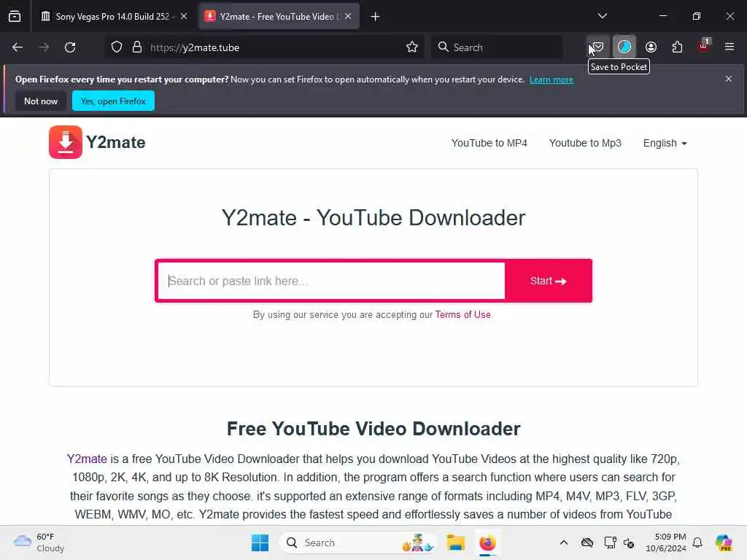Open the tracking protection shield icon
The height and width of the screenshot is (560, 747).
pyautogui.click(x=117, y=47)
